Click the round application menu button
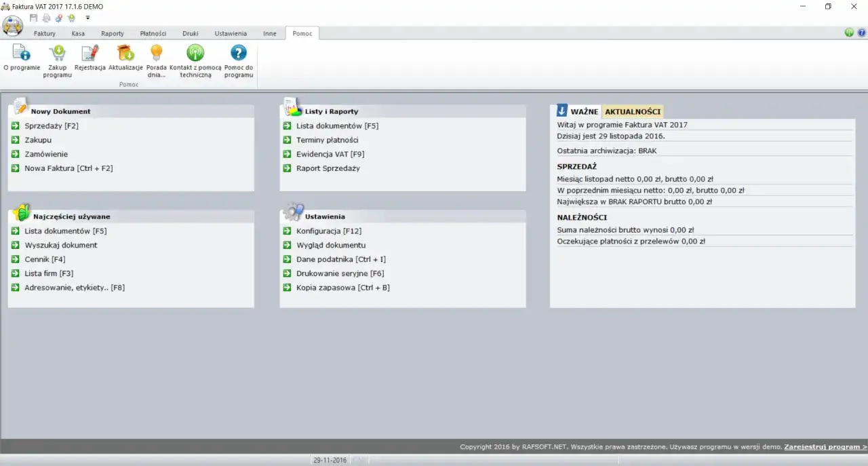The image size is (868, 466). pos(13,26)
